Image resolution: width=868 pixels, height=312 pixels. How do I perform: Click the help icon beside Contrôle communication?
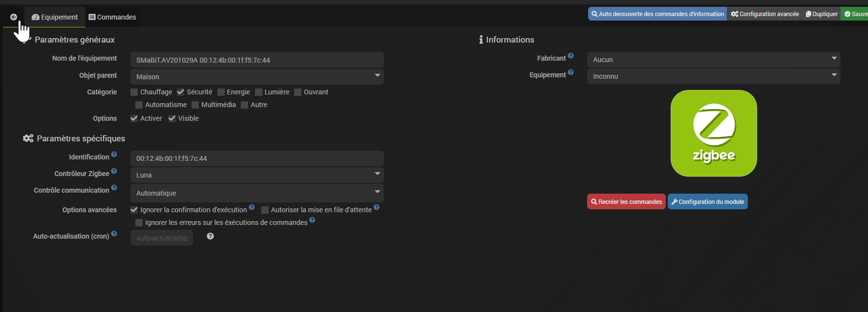pyautogui.click(x=114, y=188)
